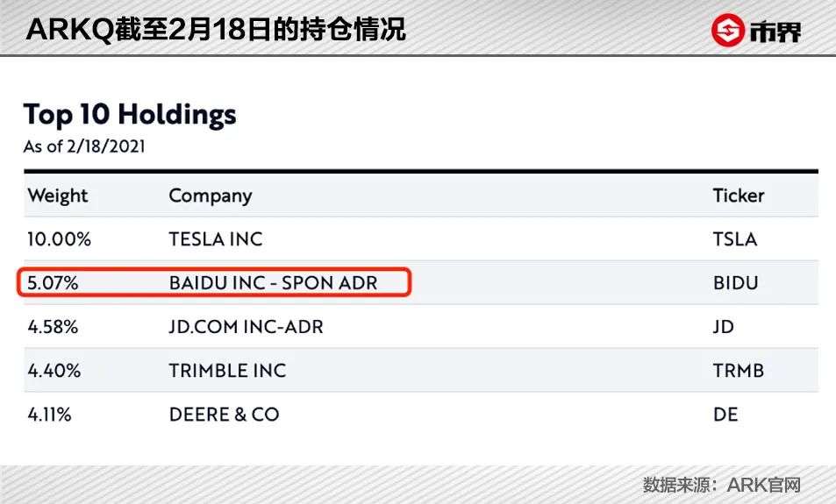Select the Company column header
836x504 pixels.
210,196
